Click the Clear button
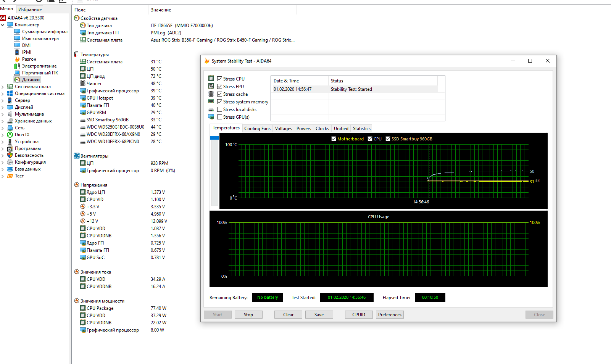The width and height of the screenshot is (611, 364). click(289, 315)
